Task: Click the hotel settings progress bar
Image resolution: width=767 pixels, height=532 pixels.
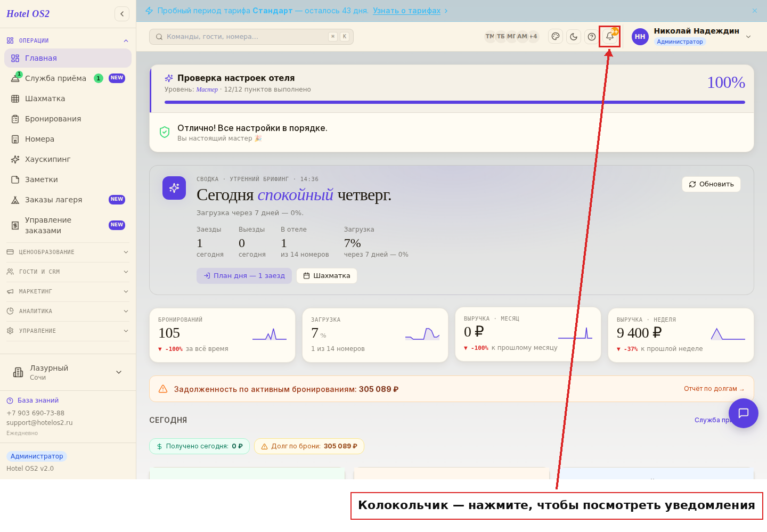Action: (455, 102)
